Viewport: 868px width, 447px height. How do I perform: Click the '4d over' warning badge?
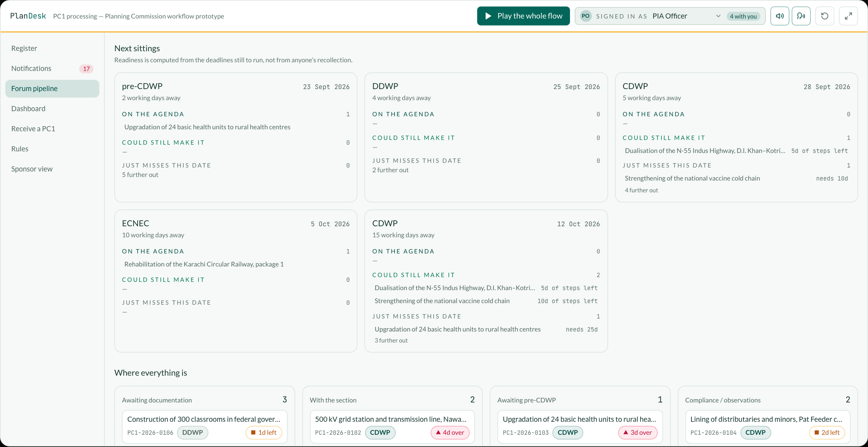(x=450, y=432)
